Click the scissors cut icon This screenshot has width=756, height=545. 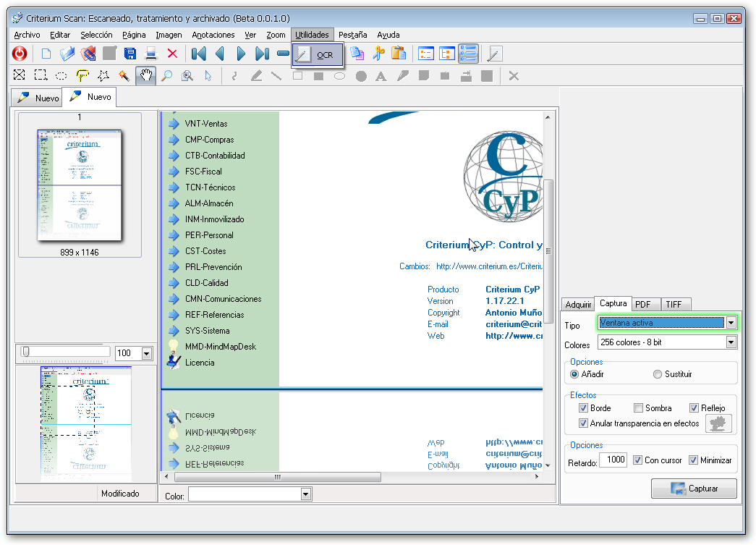[x=378, y=54]
